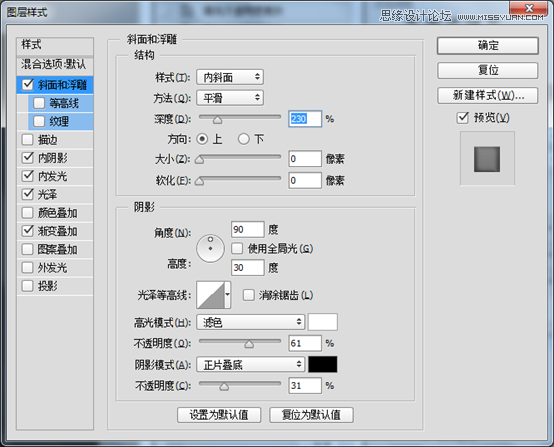Click the 深度 value field

pyautogui.click(x=305, y=119)
